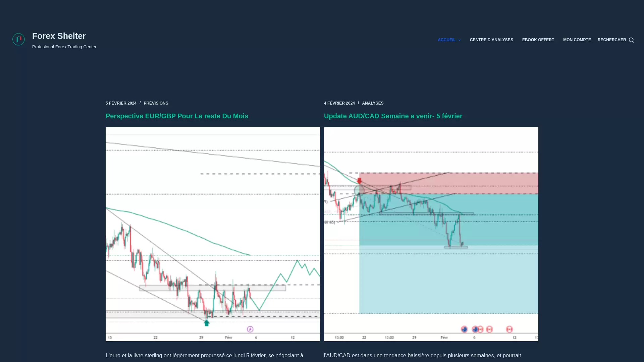
Task: Open Perspective EUR/GBP article title
Action: [177, 116]
